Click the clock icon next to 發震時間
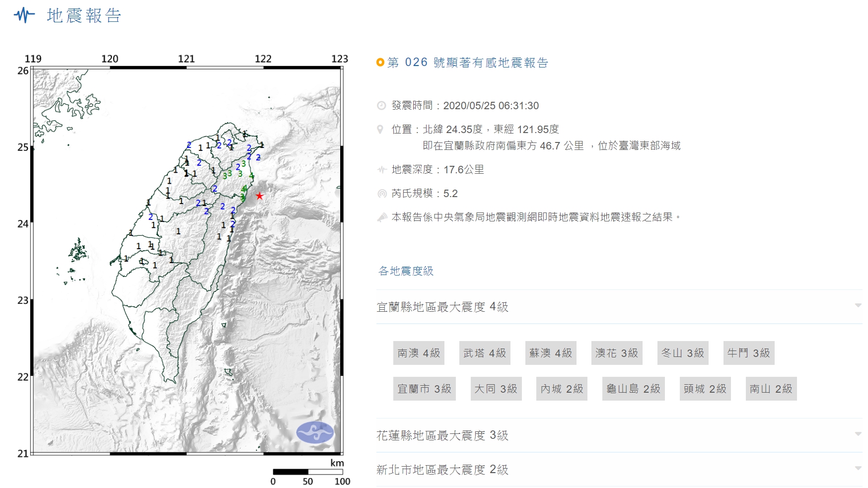Viewport: 868px width, 488px height. (380, 105)
